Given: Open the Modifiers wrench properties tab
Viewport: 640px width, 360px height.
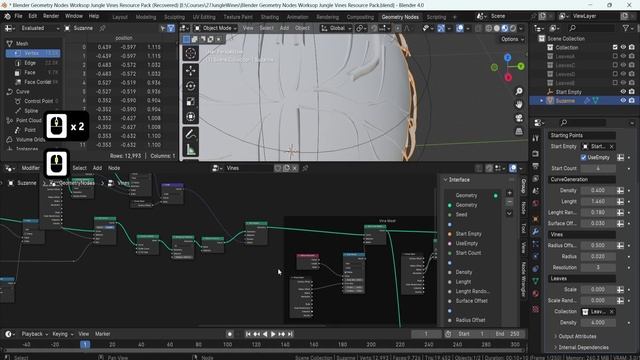Looking at the screenshot, I should 536,231.
